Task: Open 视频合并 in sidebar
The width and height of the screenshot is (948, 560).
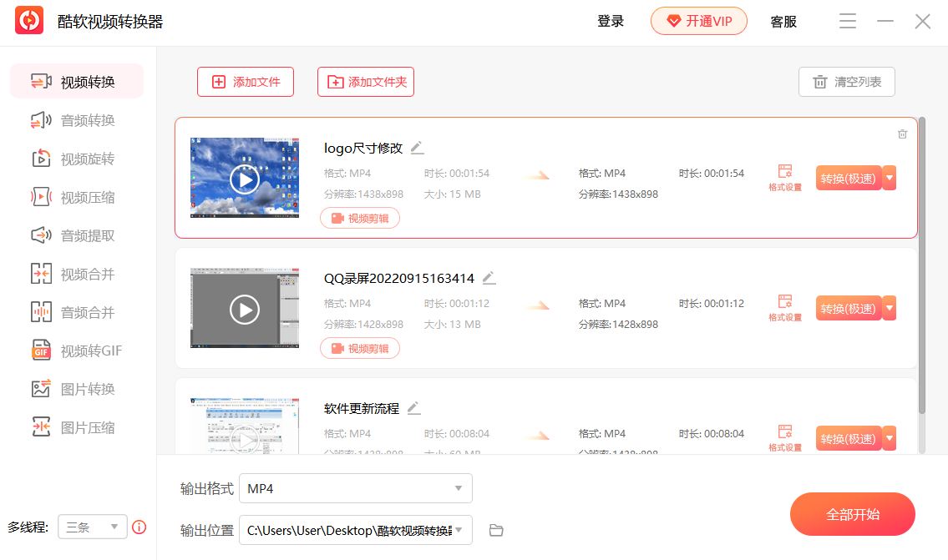Action: [x=77, y=274]
